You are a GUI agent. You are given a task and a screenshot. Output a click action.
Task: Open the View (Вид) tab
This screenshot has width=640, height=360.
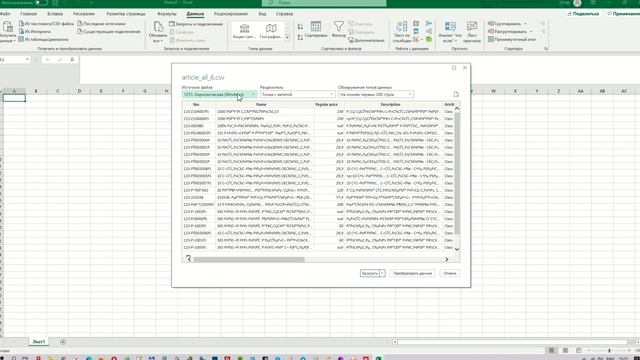pyautogui.click(x=262, y=14)
